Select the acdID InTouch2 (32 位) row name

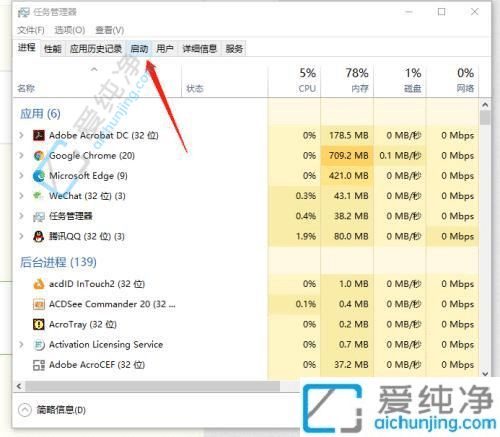pos(97,284)
